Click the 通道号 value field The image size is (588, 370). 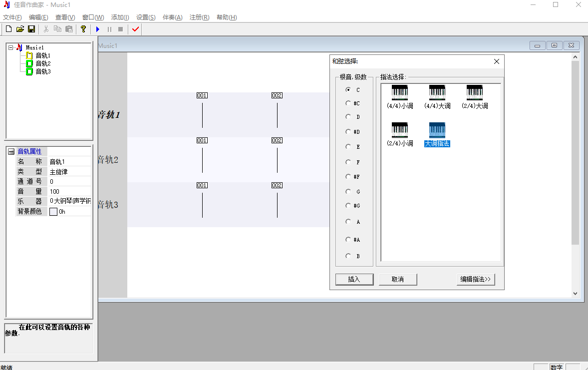pyautogui.click(x=70, y=182)
